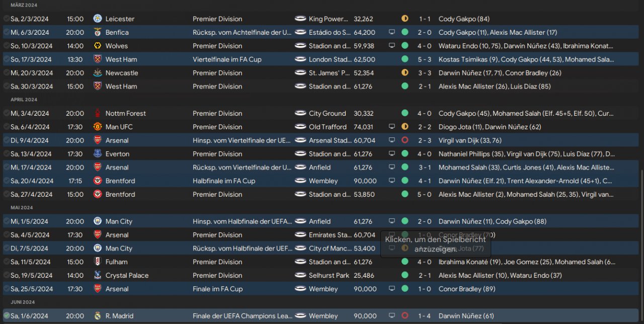
Task: Click the stadium icon beside Old Trafford
Action: click(x=300, y=127)
